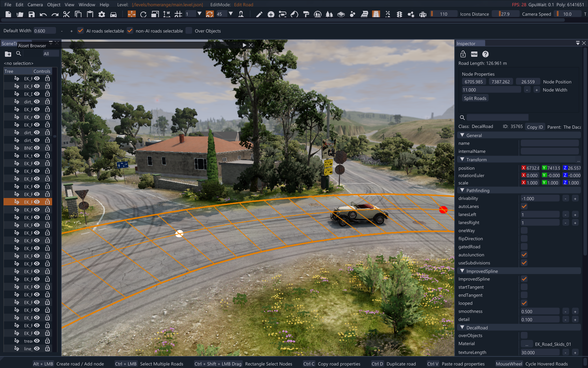Switch to the Asset Browser tab
588x368 pixels.
coord(32,46)
